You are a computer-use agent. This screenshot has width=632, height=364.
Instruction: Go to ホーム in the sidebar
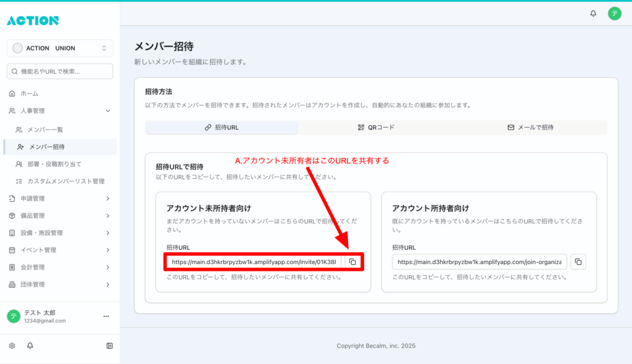click(29, 94)
